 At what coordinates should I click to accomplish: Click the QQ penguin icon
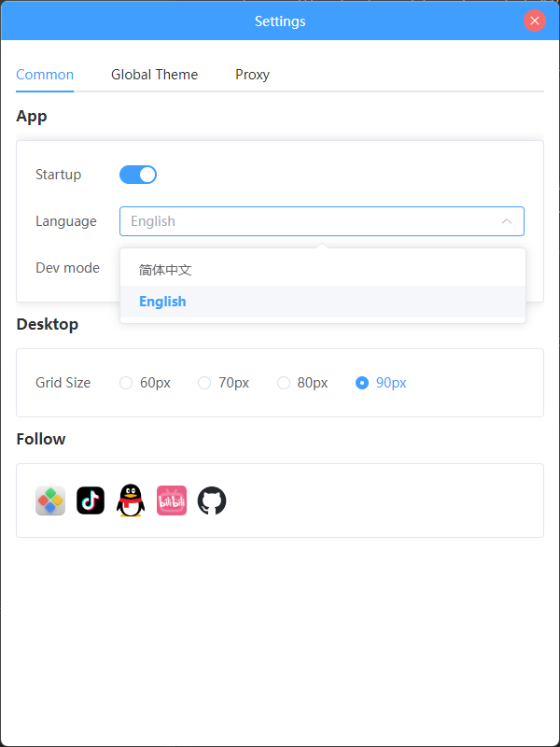click(131, 500)
